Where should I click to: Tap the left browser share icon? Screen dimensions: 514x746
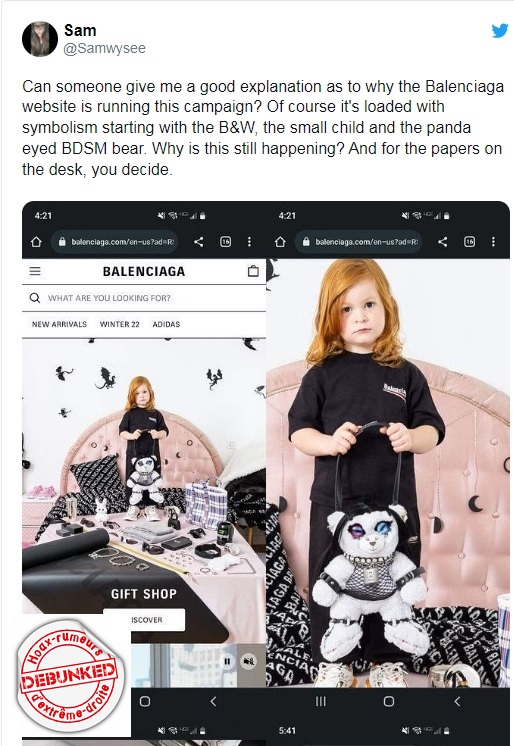pos(198,242)
